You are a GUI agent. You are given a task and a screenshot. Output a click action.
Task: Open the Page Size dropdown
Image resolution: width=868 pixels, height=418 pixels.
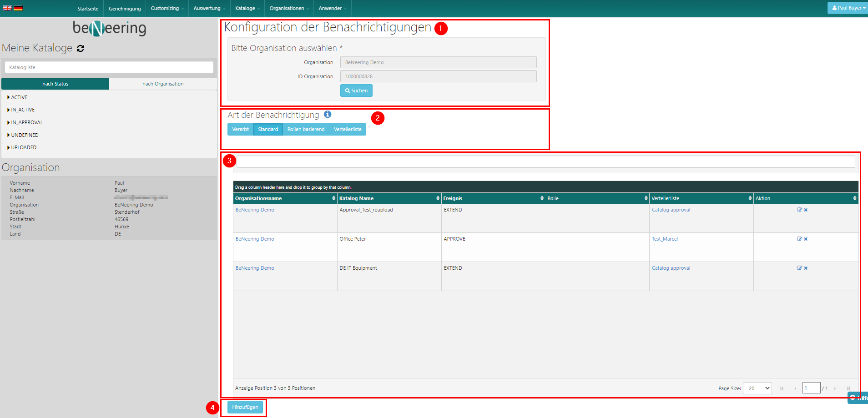pyautogui.click(x=757, y=388)
